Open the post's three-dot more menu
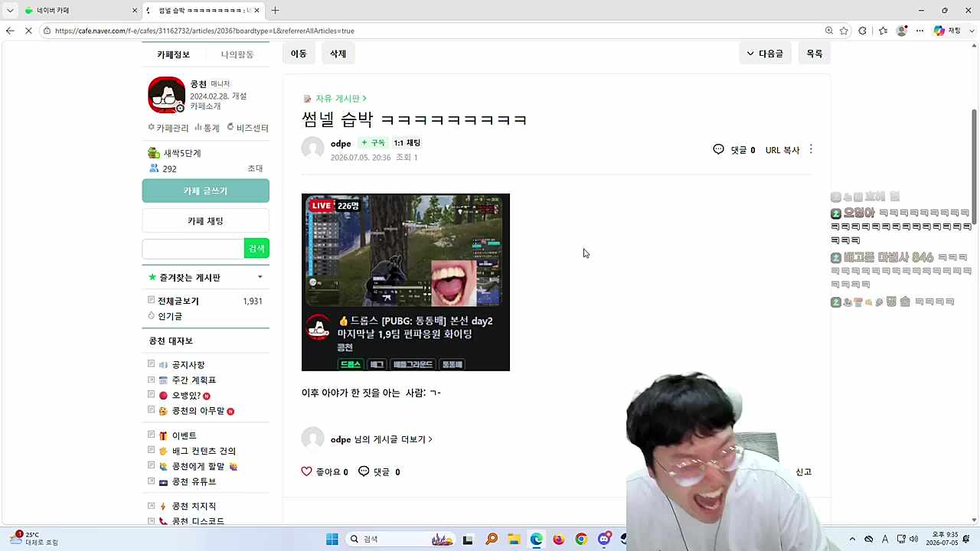 [x=811, y=149]
